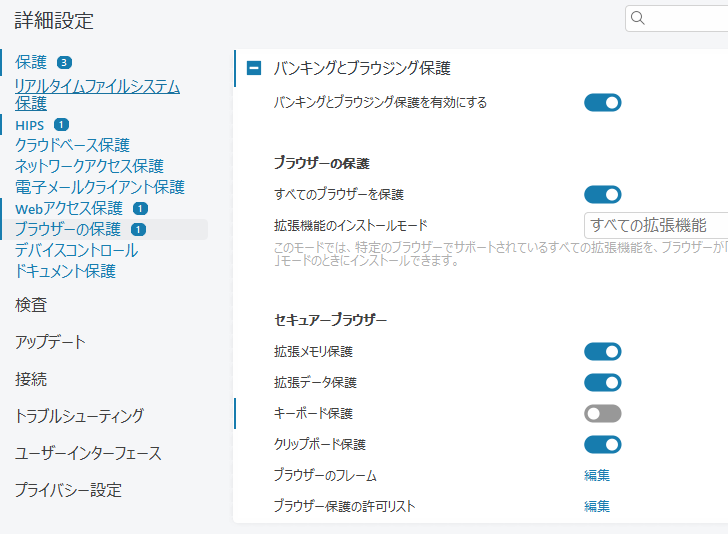The image size is (728, 534).
Task: Click the ブラウザーの保護 badge icon
Action: click(138, 230)
